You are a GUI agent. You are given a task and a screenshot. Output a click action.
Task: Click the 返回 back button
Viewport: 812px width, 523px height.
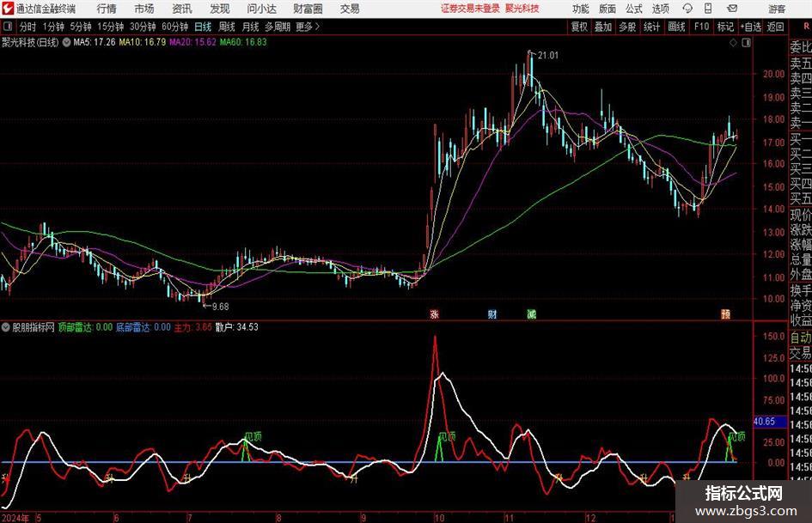(x=775, y=27)
